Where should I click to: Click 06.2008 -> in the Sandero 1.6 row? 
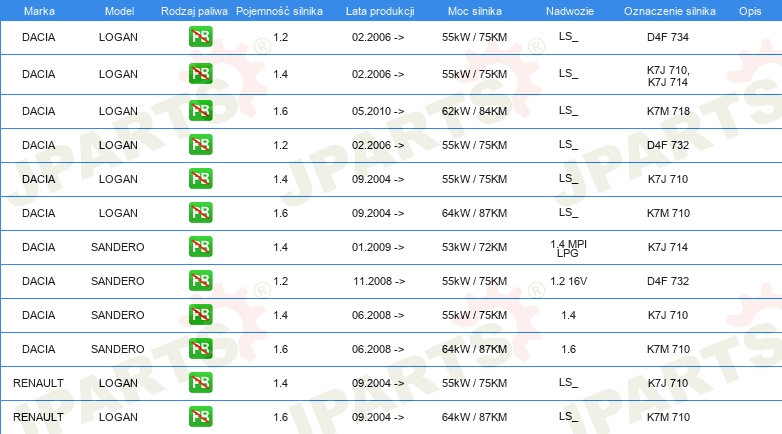378,349
